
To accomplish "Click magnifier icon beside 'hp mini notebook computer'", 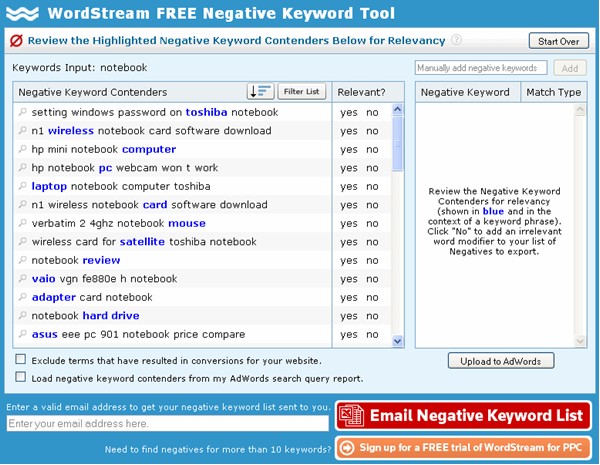I will 23,149.
